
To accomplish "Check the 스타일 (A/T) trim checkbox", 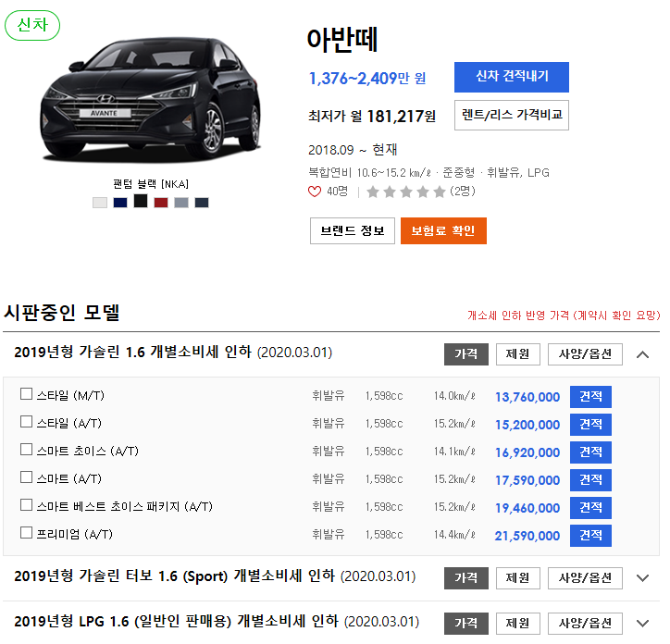I will [x=27, y=421].
